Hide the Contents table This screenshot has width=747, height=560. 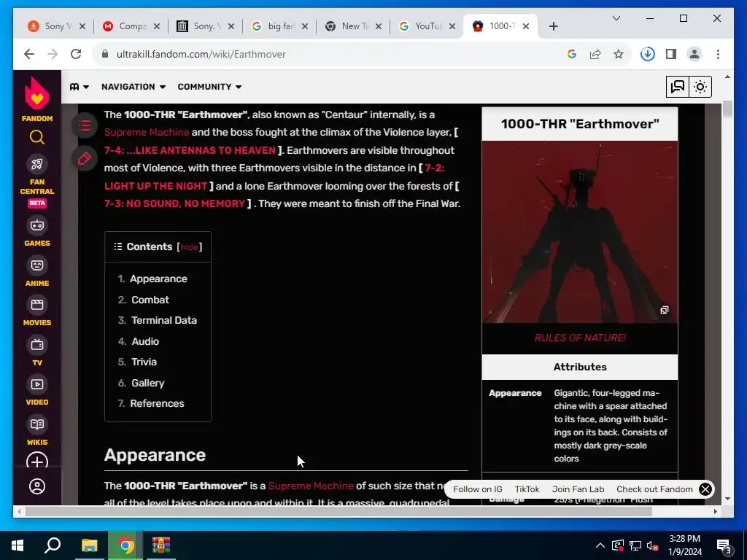point(189,247)
